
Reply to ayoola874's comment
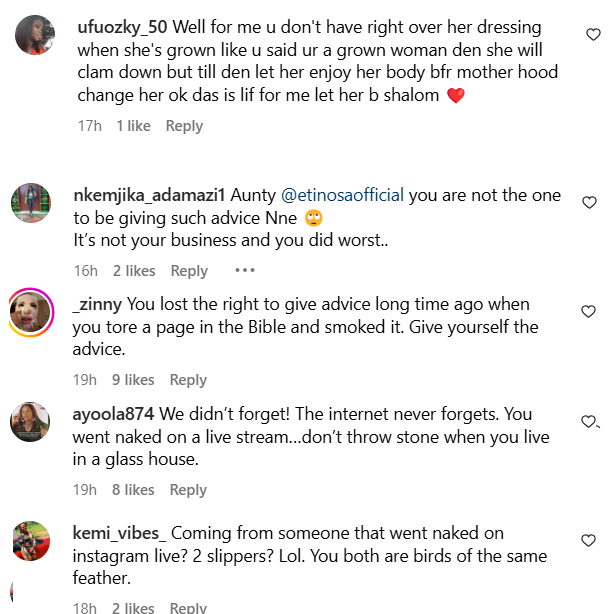click(x=188, y=490)
